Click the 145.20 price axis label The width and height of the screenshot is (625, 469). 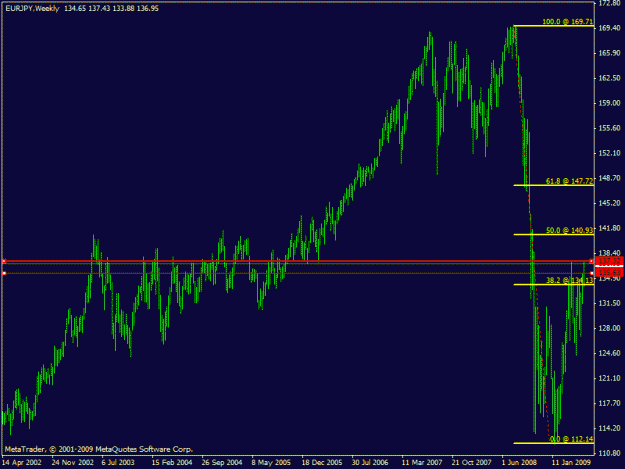[609, 203]
